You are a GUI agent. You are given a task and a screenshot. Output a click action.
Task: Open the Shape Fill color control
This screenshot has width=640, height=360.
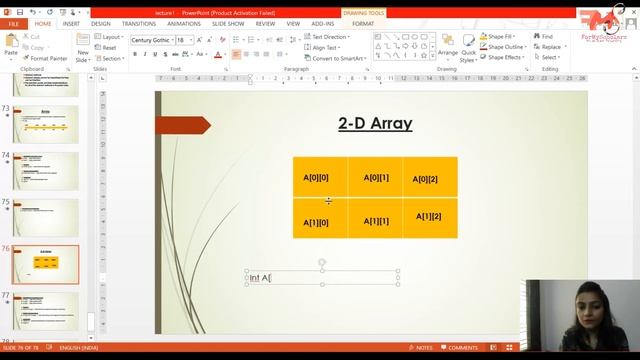tap(497, 36)
